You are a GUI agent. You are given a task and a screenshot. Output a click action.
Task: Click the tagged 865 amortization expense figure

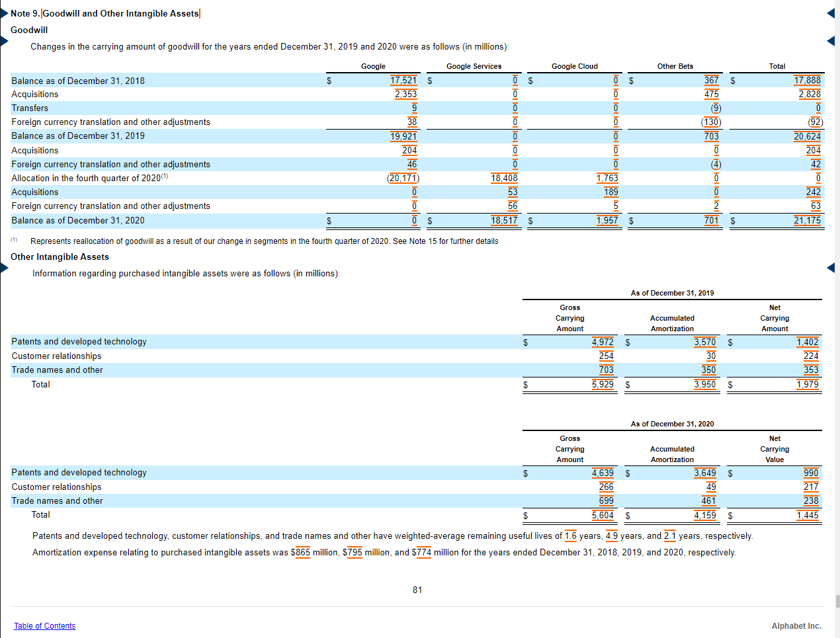pos(302,552)
